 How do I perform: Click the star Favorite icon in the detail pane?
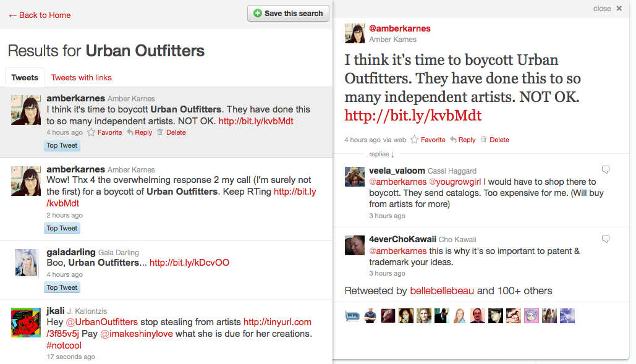415,140
